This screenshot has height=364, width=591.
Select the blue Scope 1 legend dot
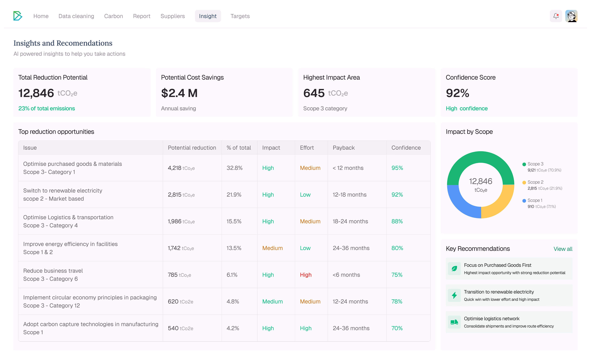click(x=524, y=200)
